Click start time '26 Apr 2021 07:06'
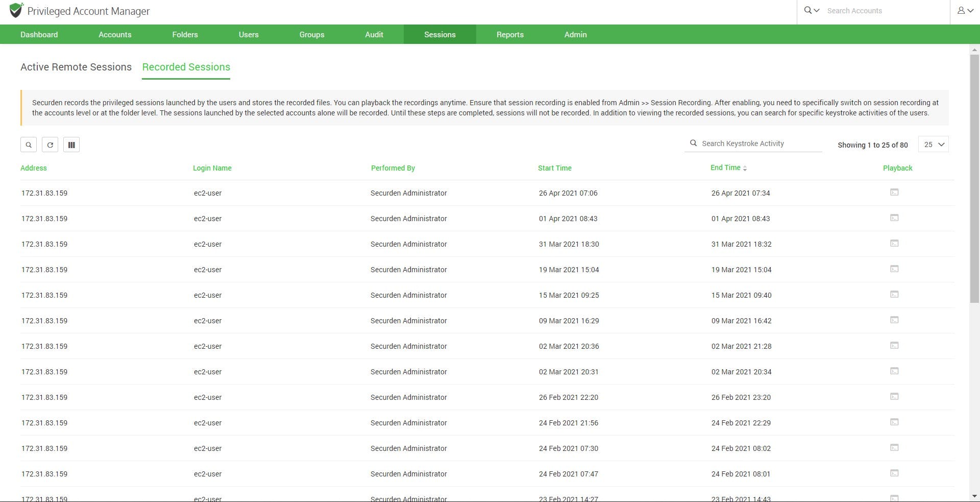 [568, 193]
